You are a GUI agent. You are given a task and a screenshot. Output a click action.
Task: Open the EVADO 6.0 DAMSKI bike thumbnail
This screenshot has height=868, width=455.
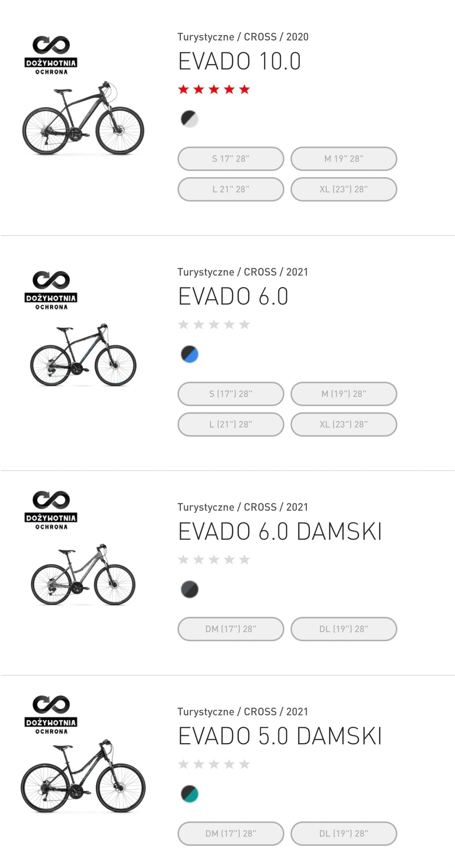83,575
